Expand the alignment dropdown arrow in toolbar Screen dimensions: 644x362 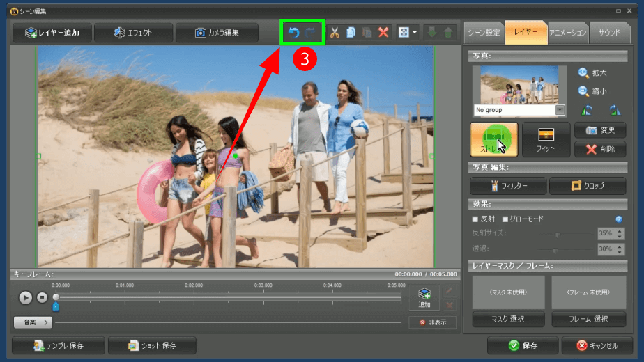click(x=415, y=32)
